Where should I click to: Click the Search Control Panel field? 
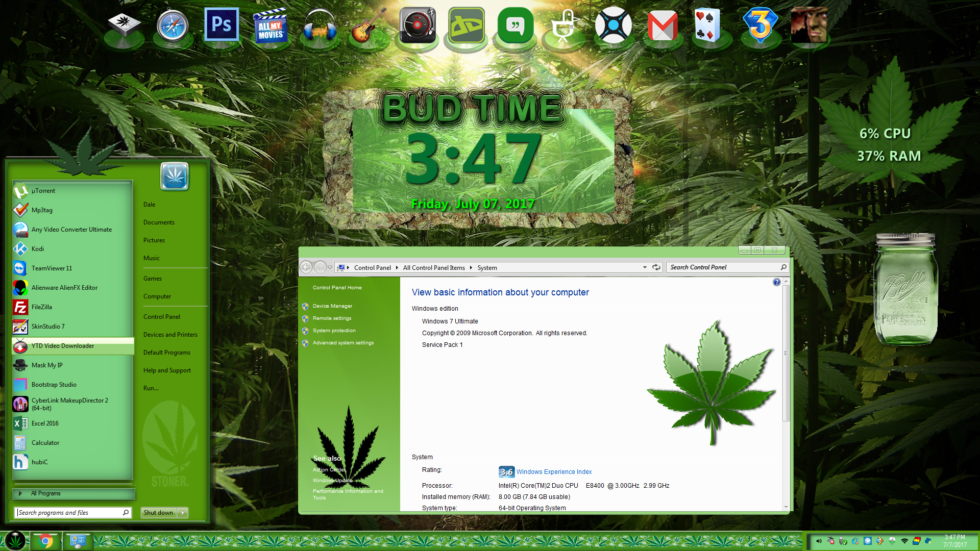point(727,267)
